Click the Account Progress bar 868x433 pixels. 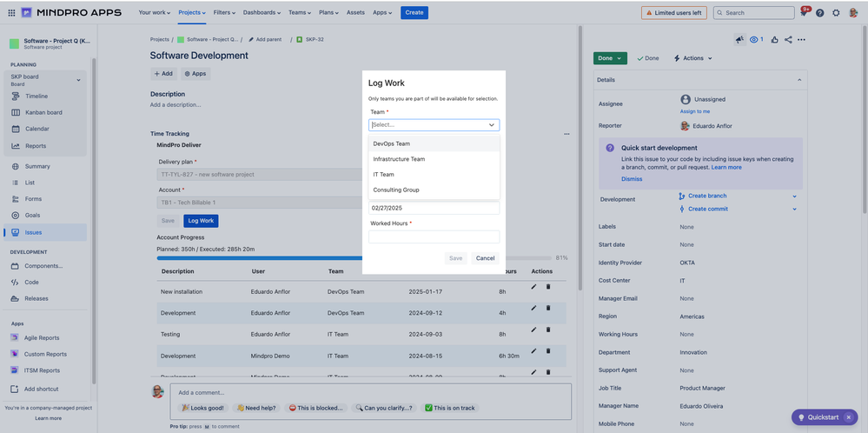(x=354, y=258)
